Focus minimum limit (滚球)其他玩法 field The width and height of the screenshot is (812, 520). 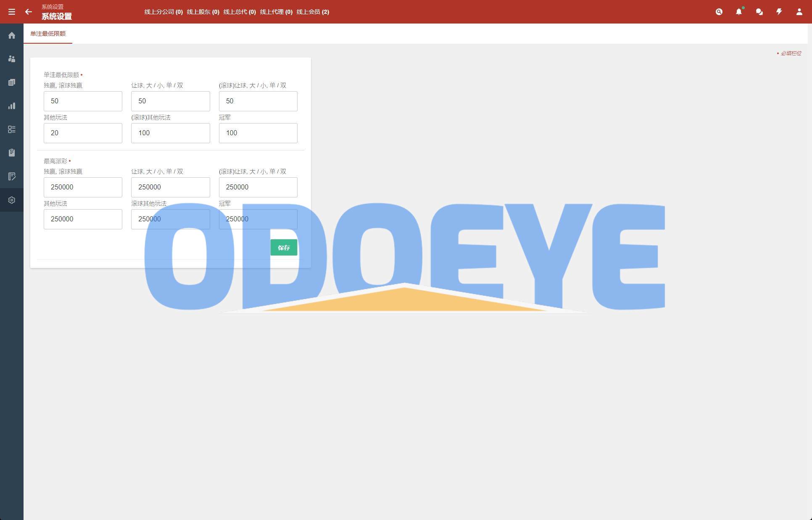point(171,133)
